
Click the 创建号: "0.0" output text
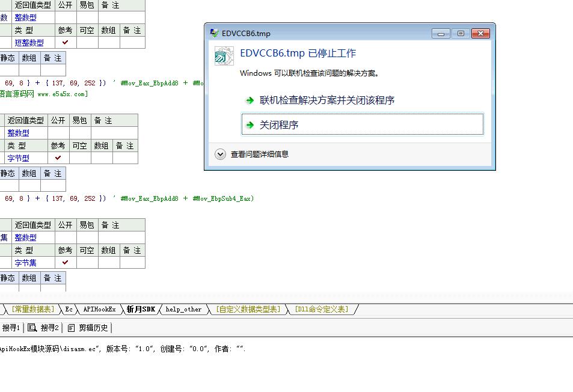click(x=184, y=349)
